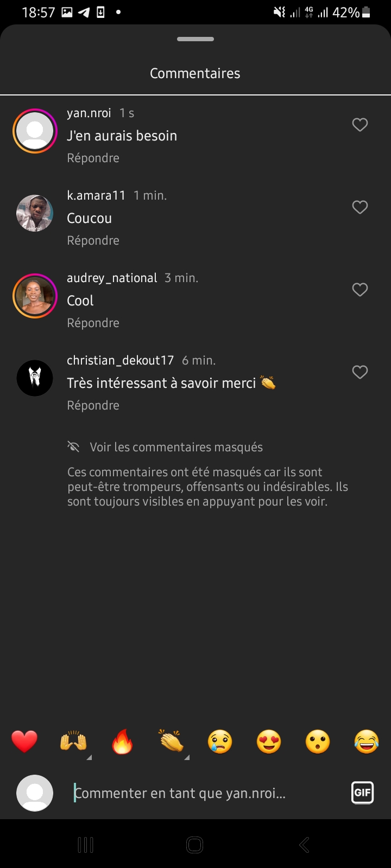The image size is (391, 868).
Task: Like the christian_dekout17 comment
Action: (x=360, y=372)
